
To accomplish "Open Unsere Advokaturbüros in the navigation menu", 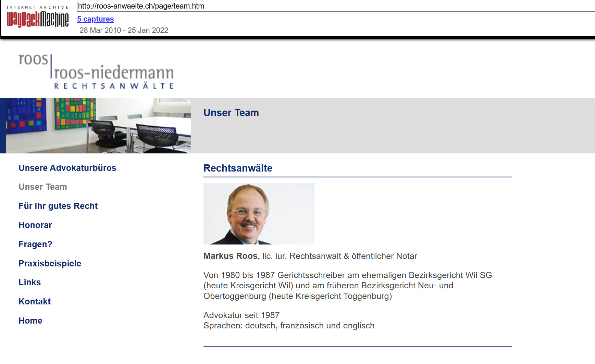I will [67, 168].
